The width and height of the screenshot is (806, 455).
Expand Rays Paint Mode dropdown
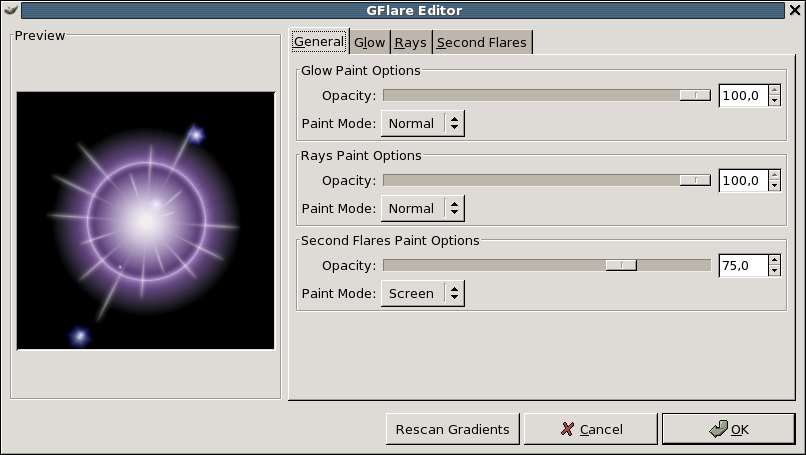pyautogui.click(x=423, y=209)
